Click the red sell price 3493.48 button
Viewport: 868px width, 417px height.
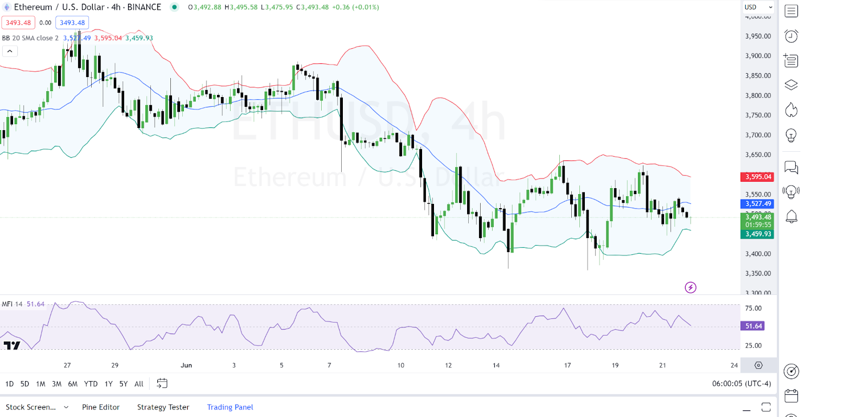(x=18, y=23)
